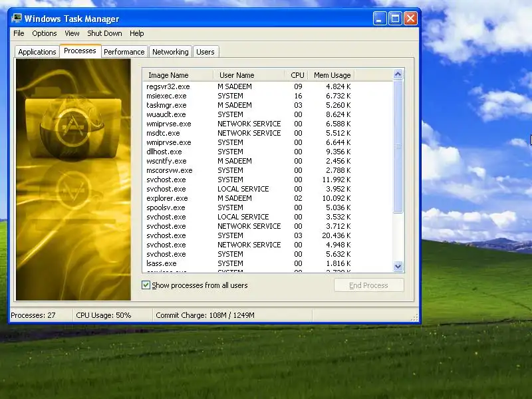532x399 pixels.
Task: Open the Shut Down menu
Action: (104, 33)
